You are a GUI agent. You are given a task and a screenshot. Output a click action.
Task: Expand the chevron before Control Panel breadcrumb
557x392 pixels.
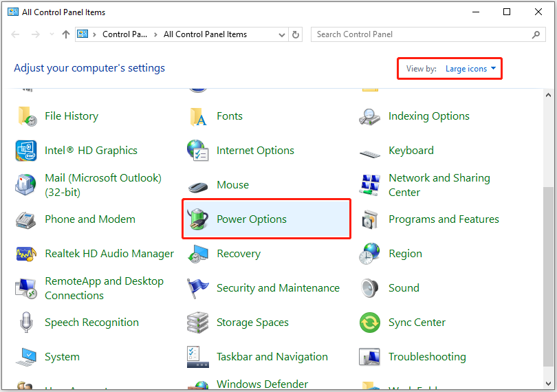94,34
